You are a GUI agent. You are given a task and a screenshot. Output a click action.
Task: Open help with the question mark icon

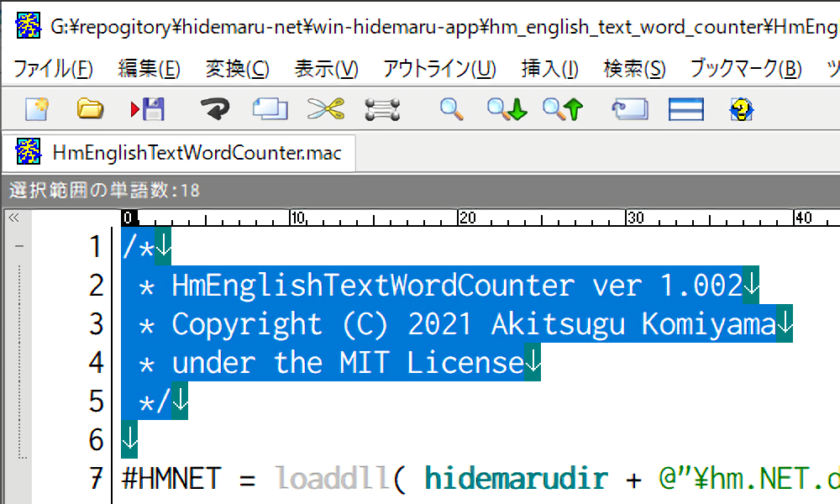point(741,108)
